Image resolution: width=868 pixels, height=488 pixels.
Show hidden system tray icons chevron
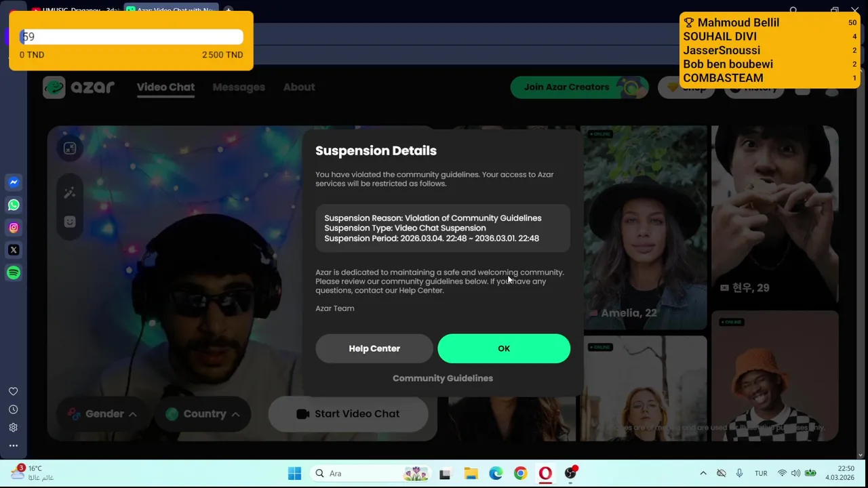click(x=703, y=473)
